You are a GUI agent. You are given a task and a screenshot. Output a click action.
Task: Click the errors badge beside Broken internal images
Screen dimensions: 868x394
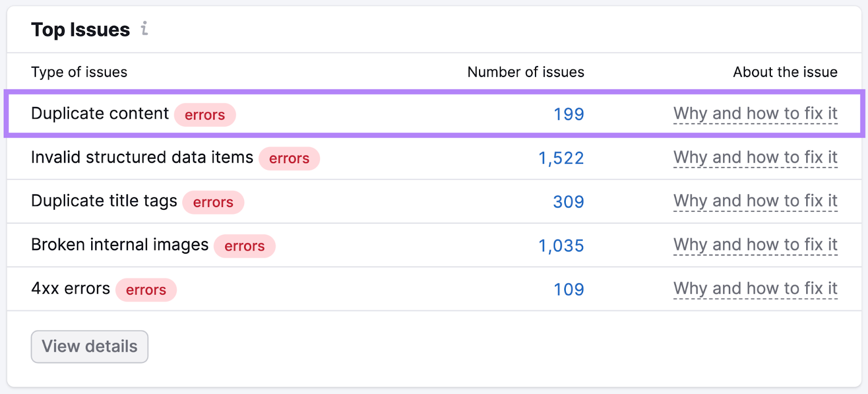245,247
